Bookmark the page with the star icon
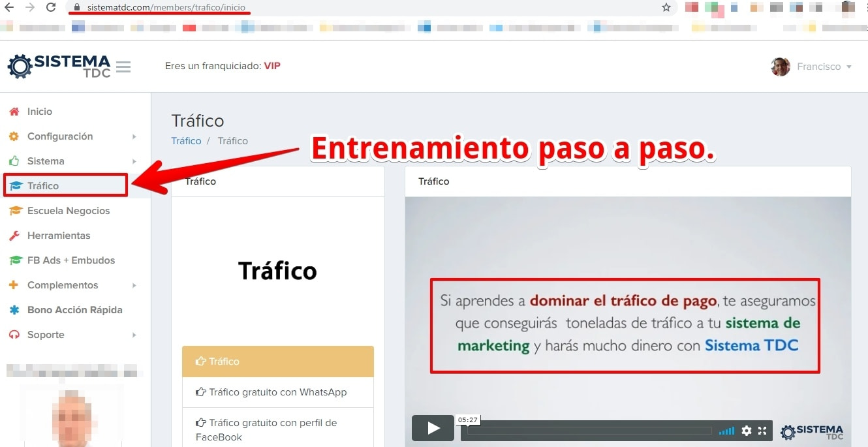Viewport: 868px width, 447px height. click(666, 7)
